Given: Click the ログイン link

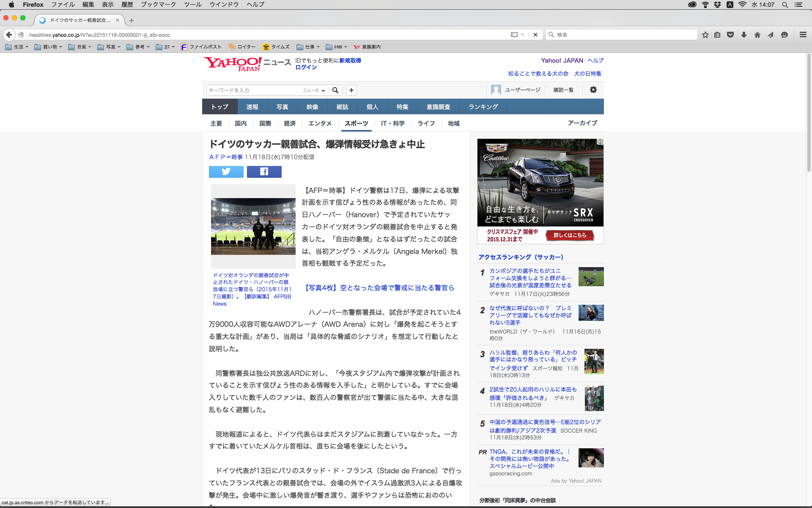Looking at the screenshot, I should click(306, 67).
